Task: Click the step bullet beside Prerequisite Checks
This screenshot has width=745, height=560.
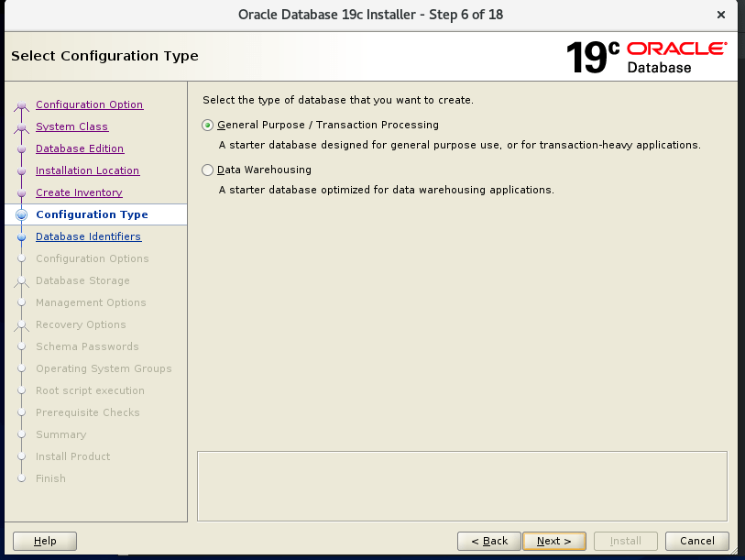Action: 21,412
